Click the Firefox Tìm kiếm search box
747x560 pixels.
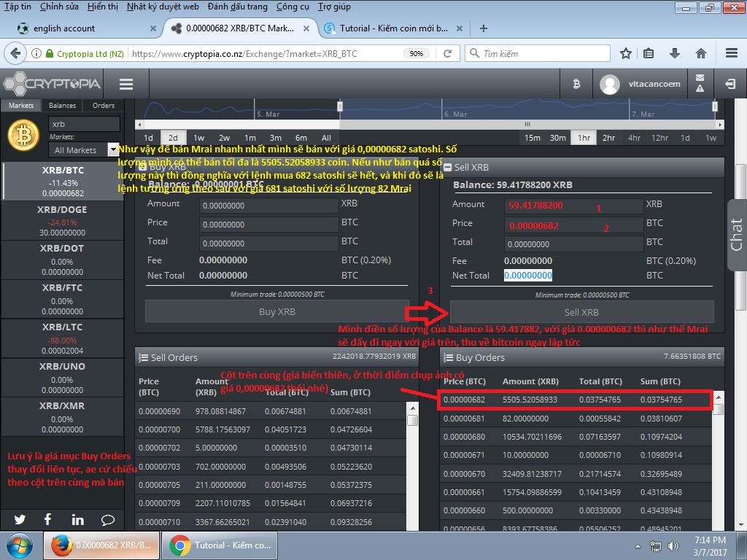pos(538,53)
